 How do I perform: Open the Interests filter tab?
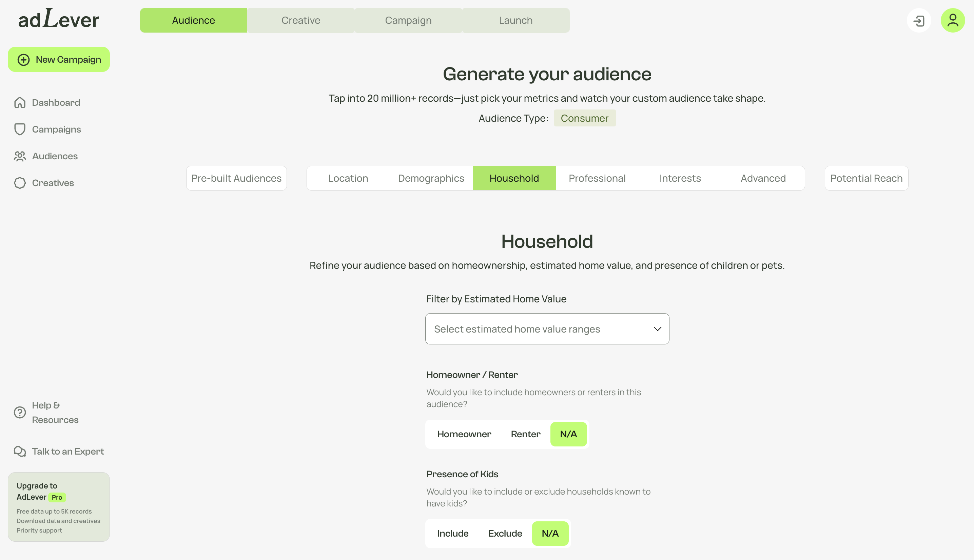click(x=680, y=178)
